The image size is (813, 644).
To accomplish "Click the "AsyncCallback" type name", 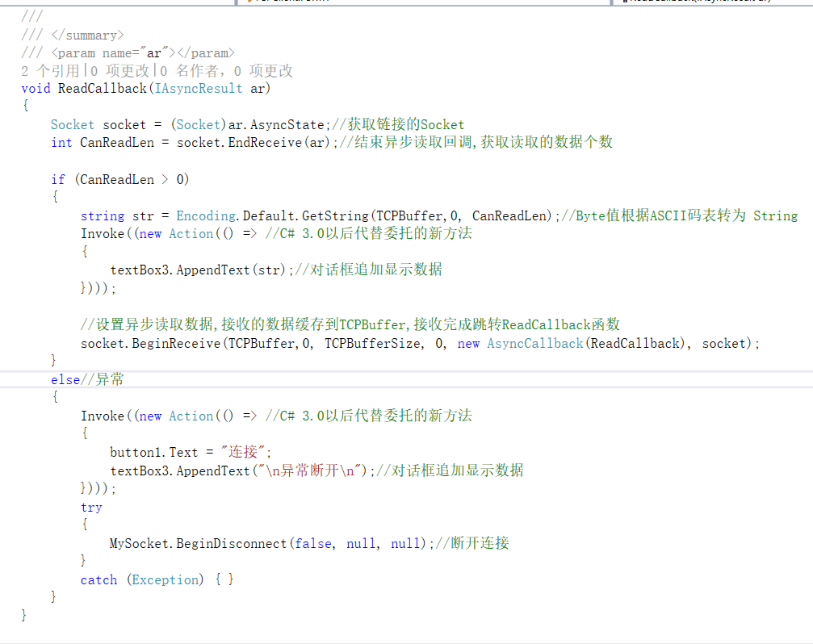I will coord(535,344).
